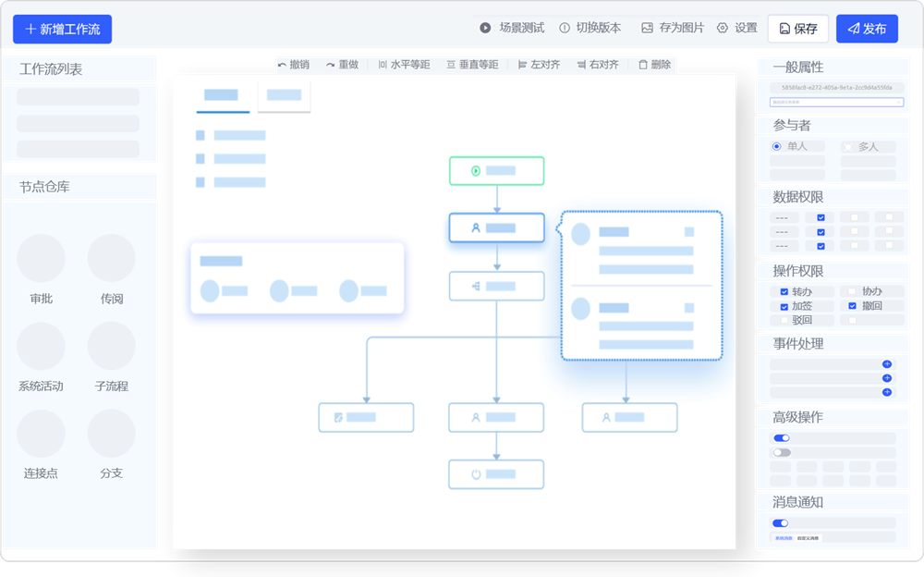Select the 审批 node circle
Viewport: 924px width, 577px height.
tap(41, 258)
